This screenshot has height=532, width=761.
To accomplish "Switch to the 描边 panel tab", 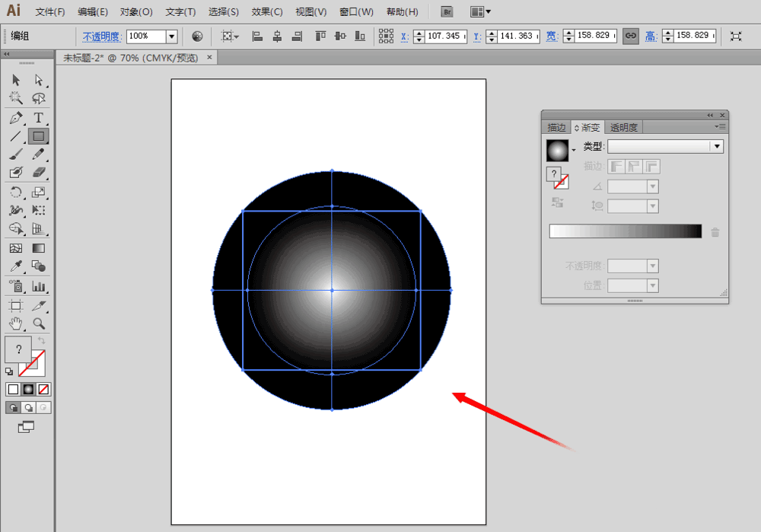I will click(x=557, y=127).
